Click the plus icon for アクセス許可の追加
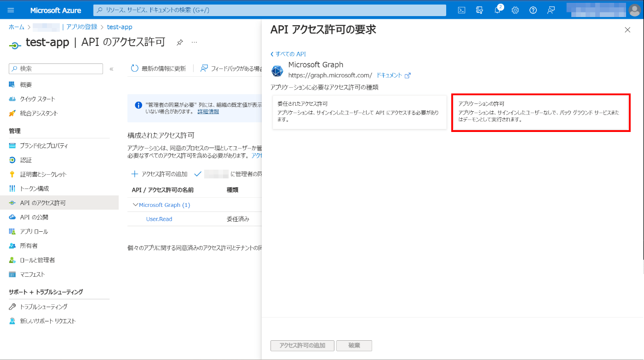644x360 pixels. [135, 174]
